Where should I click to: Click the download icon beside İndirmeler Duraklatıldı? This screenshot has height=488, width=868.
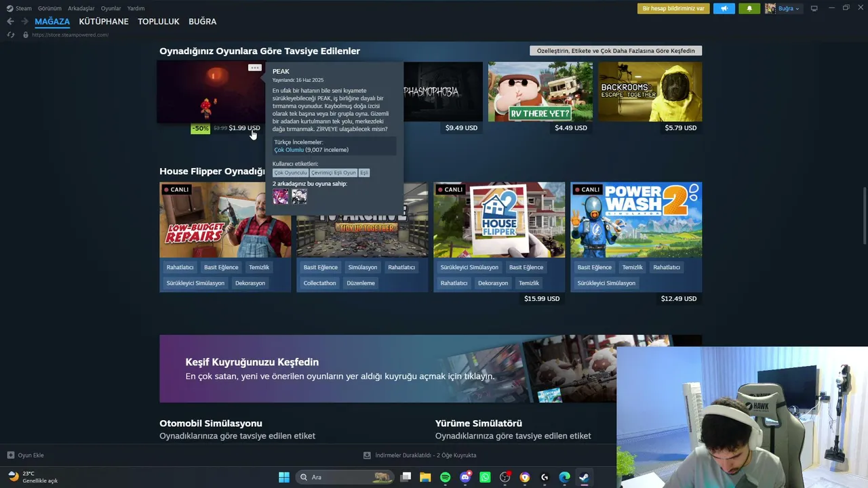367,455
